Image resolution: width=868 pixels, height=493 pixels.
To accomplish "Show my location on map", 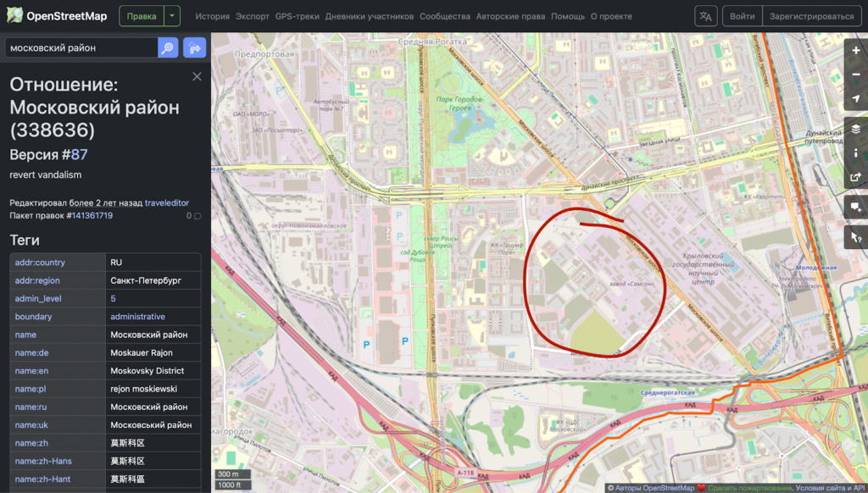I will point(855,99).
